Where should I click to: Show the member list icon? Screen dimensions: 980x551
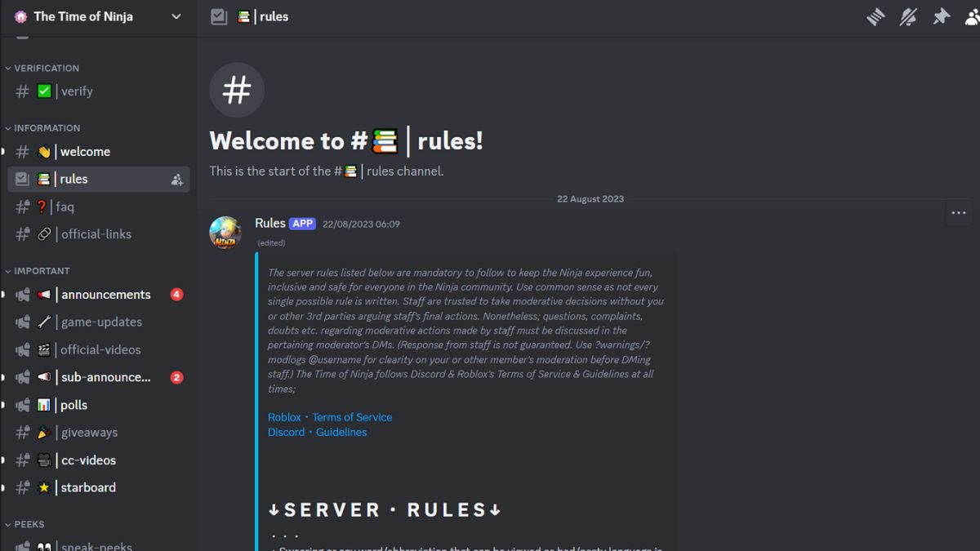(971, 16)
